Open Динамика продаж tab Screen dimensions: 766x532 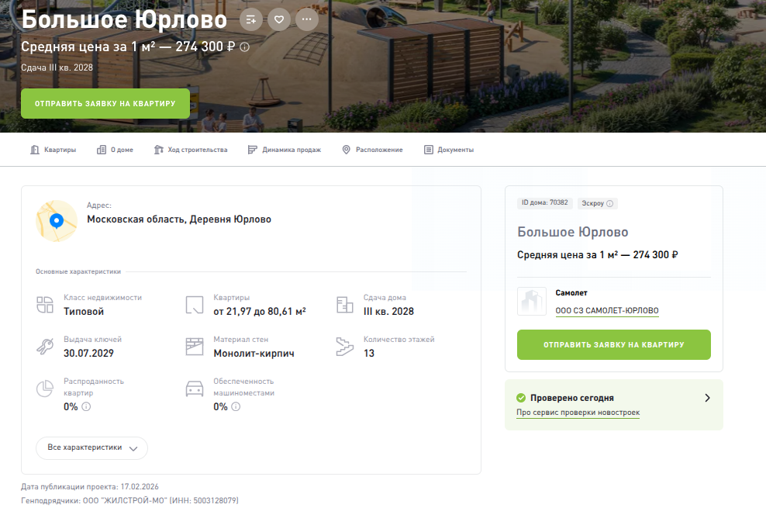[284, 150]
